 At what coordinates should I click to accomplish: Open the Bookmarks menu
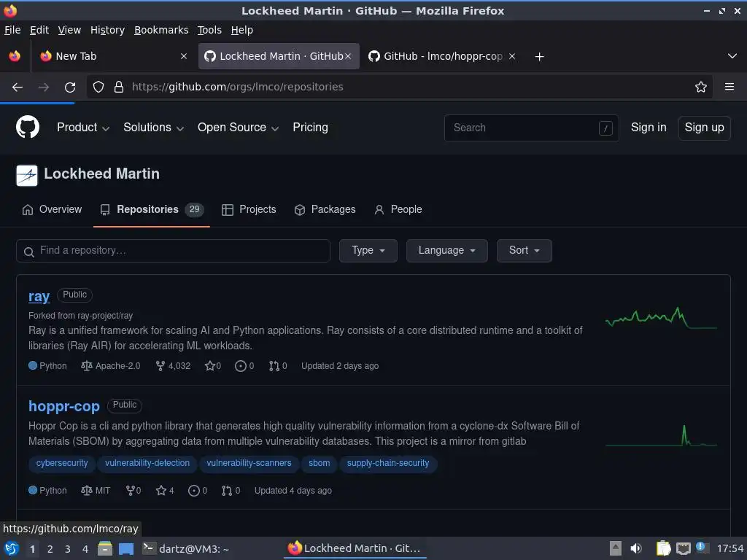point(161,30)
